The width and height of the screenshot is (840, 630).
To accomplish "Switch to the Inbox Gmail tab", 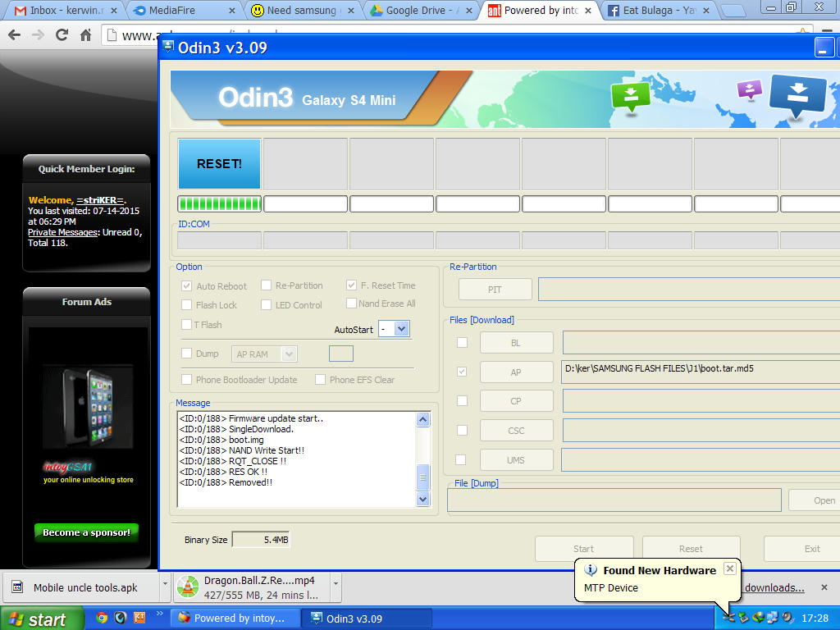I will coord(62,10).
